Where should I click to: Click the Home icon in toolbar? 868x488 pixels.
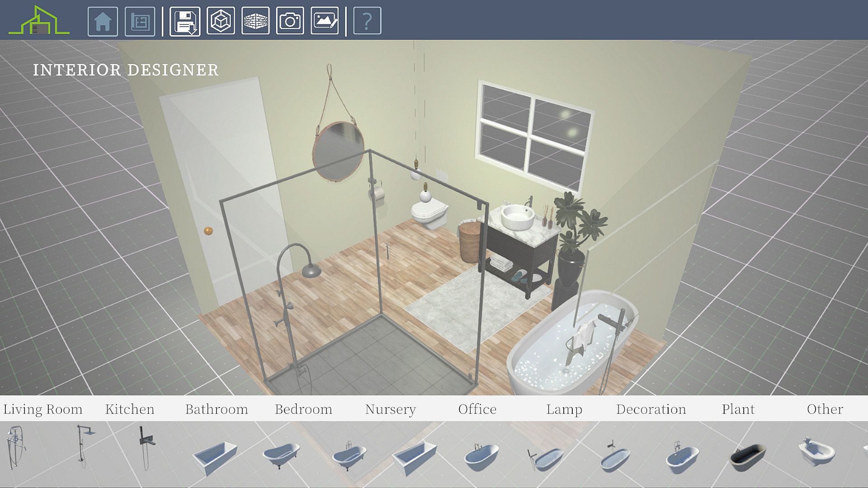tap(103, 21)
